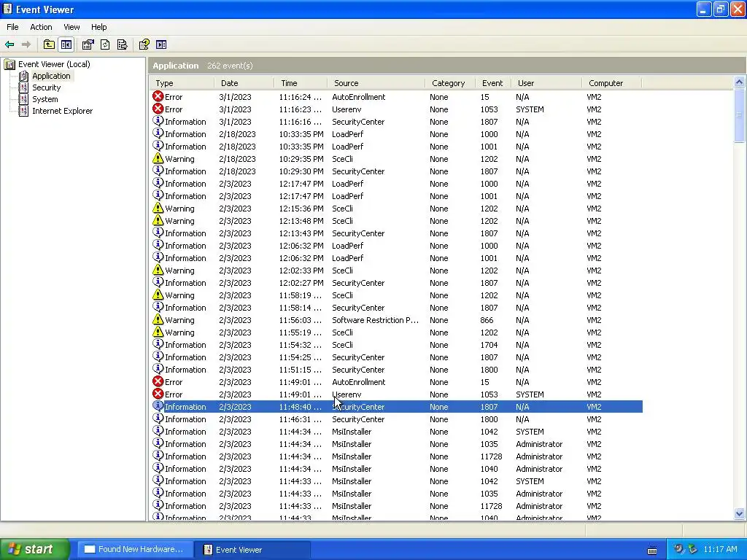The height and width of the screenshot is (560, 747).
Task: Open the Action menu
Action: (41, 27)
